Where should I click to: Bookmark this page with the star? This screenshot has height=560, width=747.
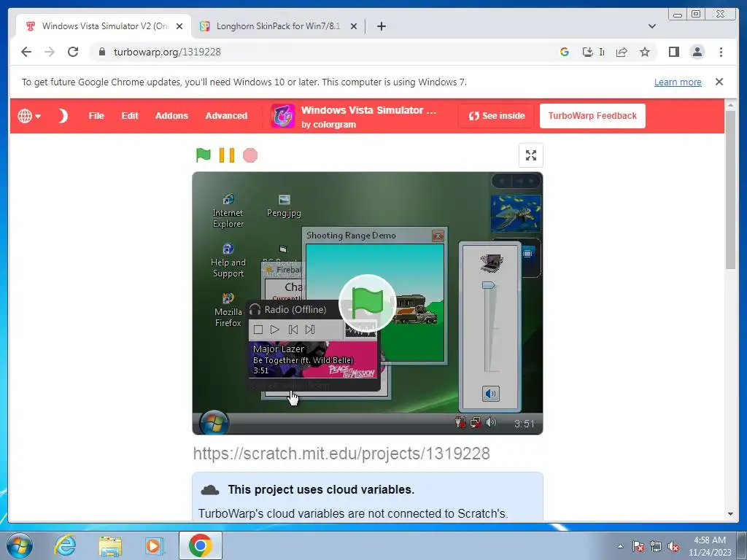click(x=645, y=52)
